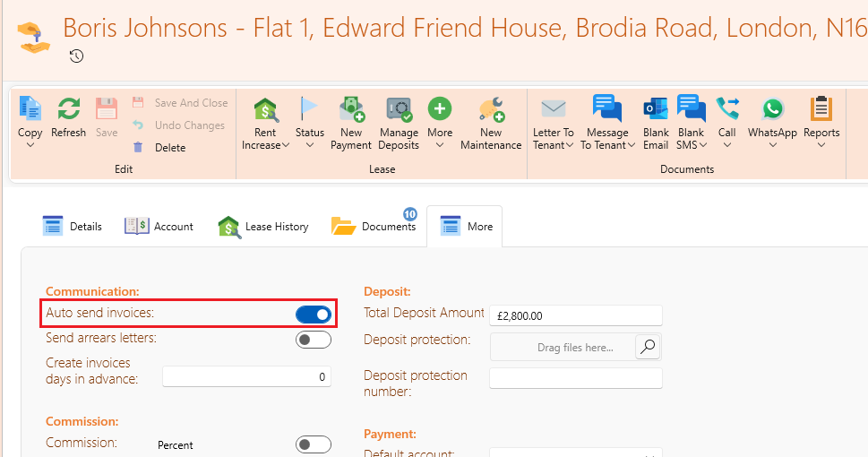The width and height of the screenshot is (868, 457).
Task: Switch to the Lease History tab
Action: point(263,227)
